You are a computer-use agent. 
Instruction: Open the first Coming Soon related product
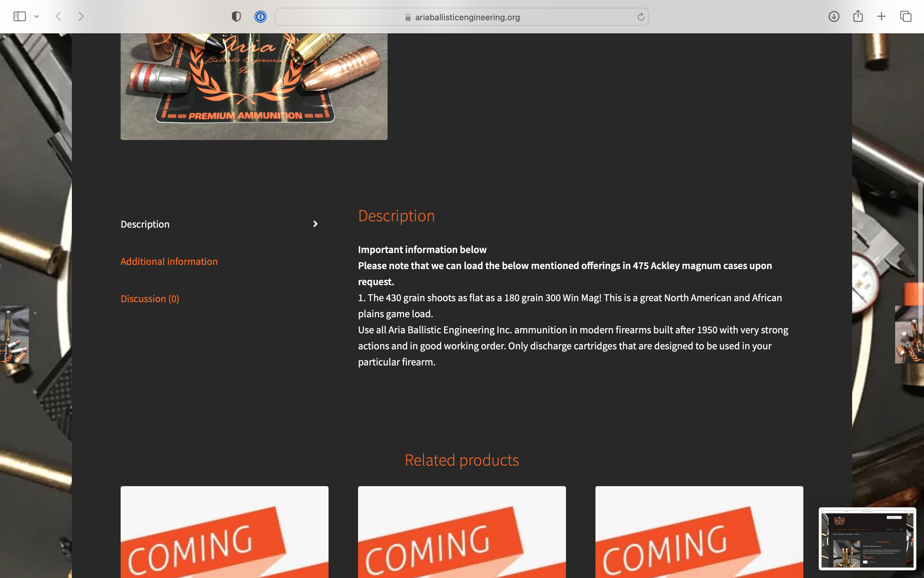pyautogui.click(x=225, y=532)
